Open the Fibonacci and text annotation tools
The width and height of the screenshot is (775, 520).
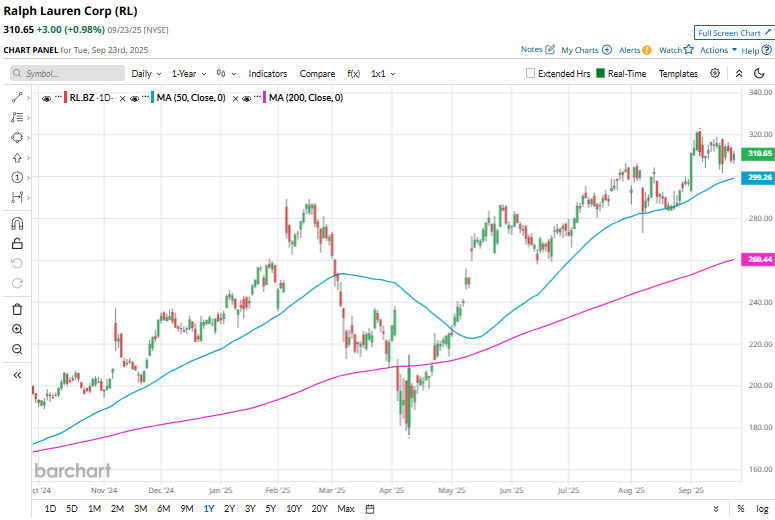pyautogui.click(x=17, y=117)
